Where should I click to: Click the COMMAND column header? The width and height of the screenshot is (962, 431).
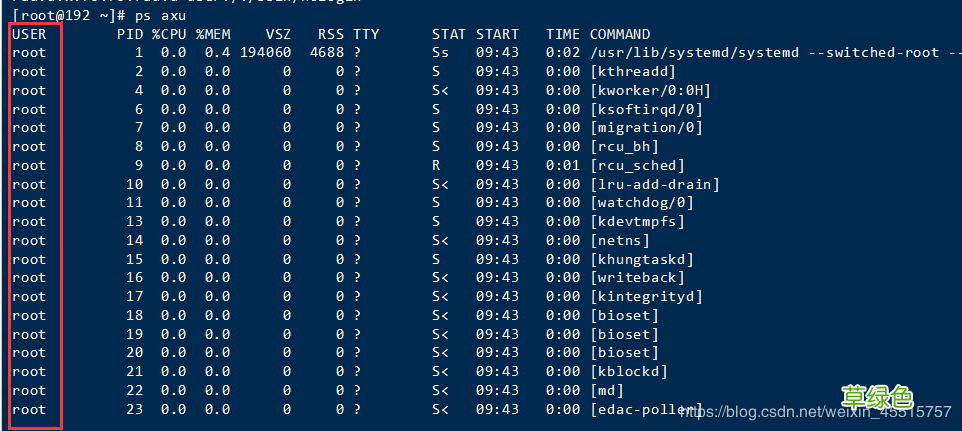[x=619, y=34]
